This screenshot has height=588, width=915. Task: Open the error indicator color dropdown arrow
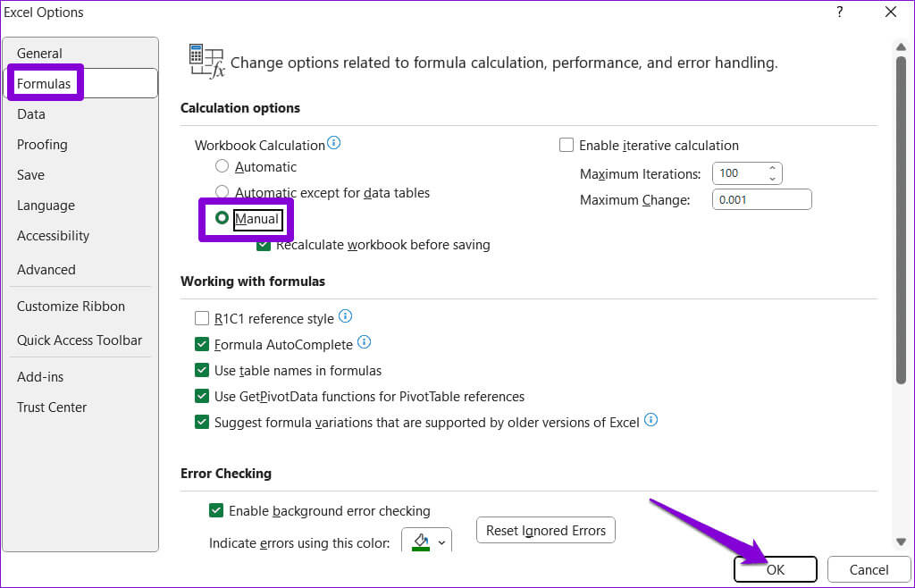[x=441, y=542]
